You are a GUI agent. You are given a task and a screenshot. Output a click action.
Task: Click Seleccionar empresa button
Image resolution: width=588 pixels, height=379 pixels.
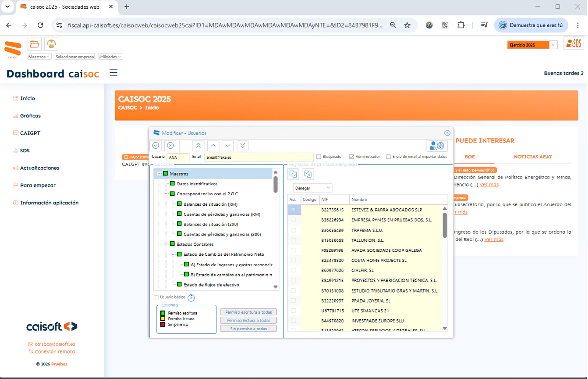(x=75, y=57)
